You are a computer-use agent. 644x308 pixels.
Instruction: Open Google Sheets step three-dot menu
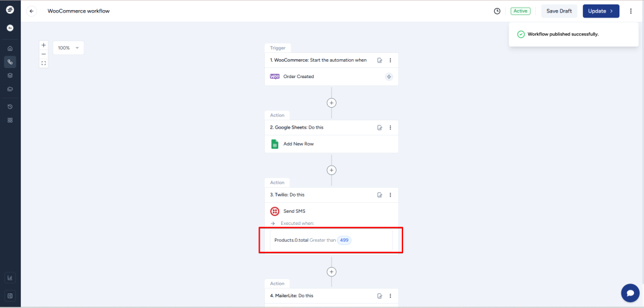390,127
